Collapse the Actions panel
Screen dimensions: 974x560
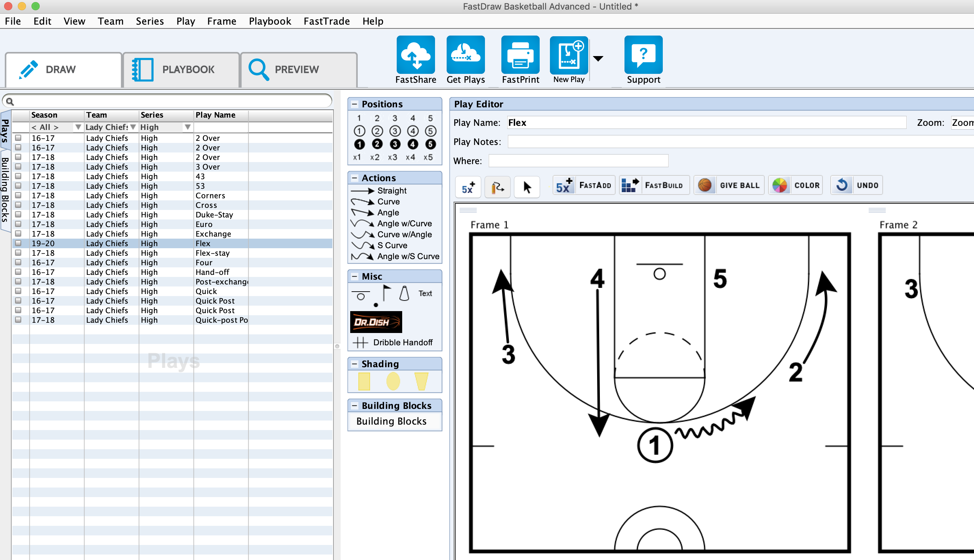coord(354,178)
